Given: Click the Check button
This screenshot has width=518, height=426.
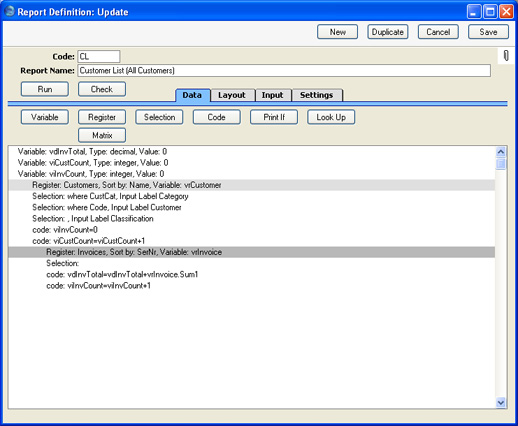Looking at the screenshot, I should pos(102,89).
